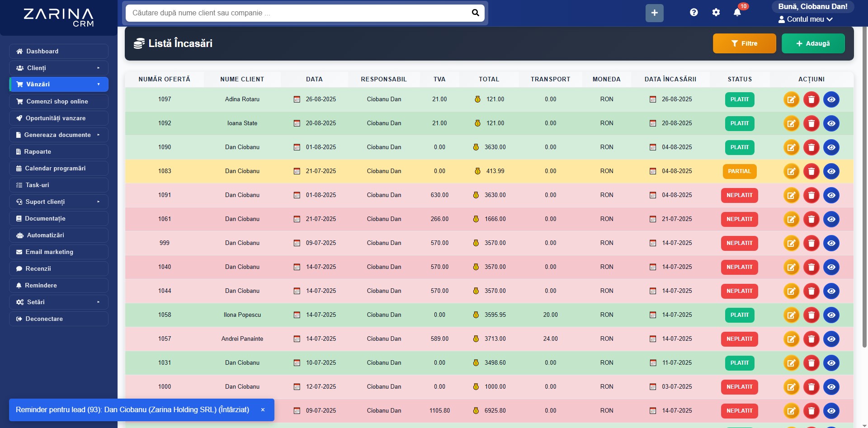This screenshot has height=428, width=868.
Task: Open Email marketing
Action: [59, 252]
